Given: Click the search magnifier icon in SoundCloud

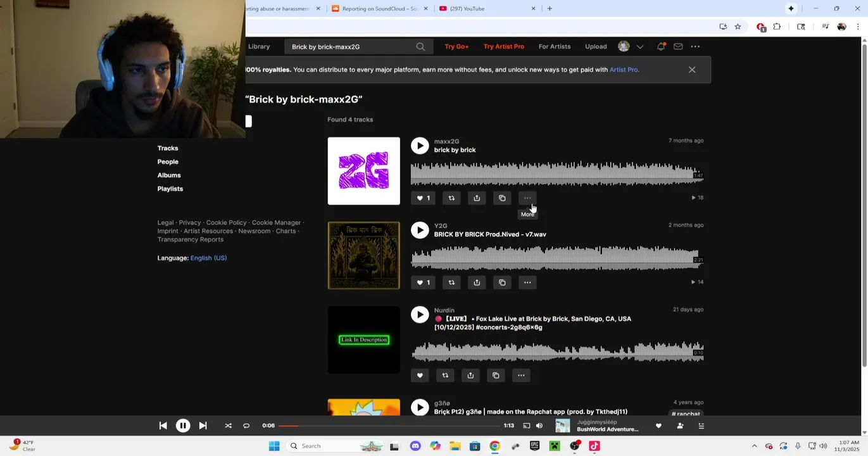Looking at the screenshot, I should (x=420, y=47).
